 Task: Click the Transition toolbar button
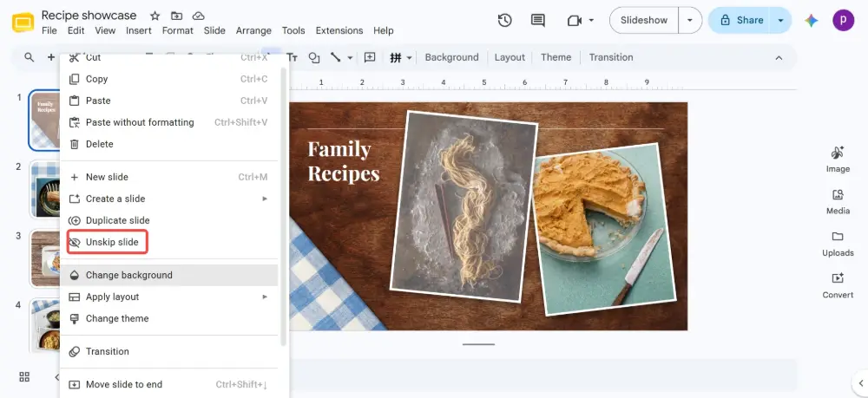click(610, 57)
